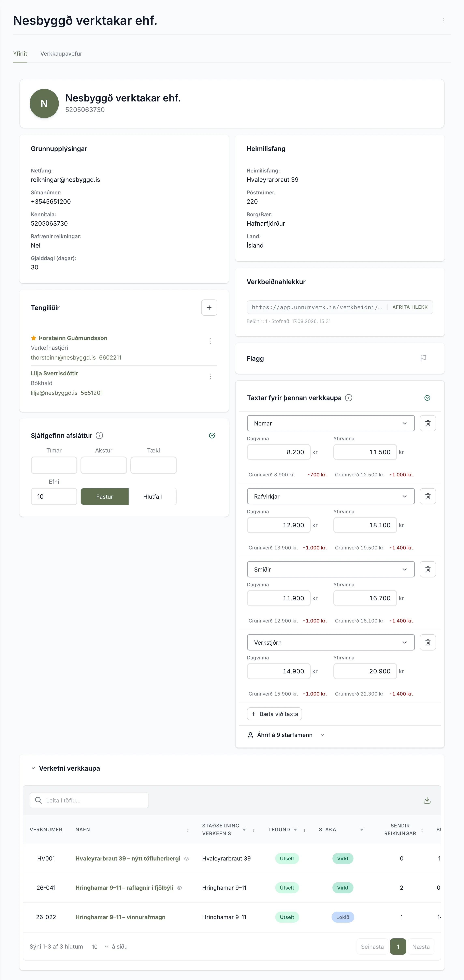Expand Áhrif á 9 starfsmenn
464x980 pixels.
click(286, 735)
